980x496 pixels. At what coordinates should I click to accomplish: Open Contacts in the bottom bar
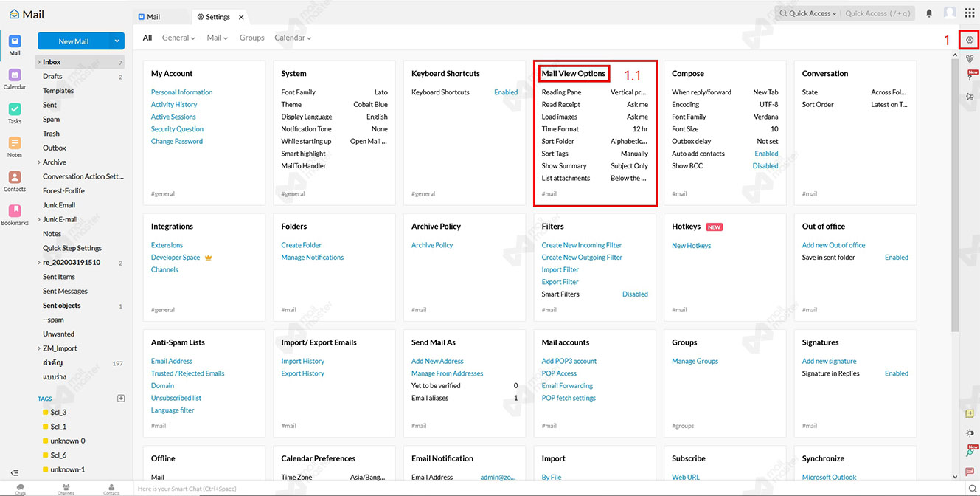111,489
